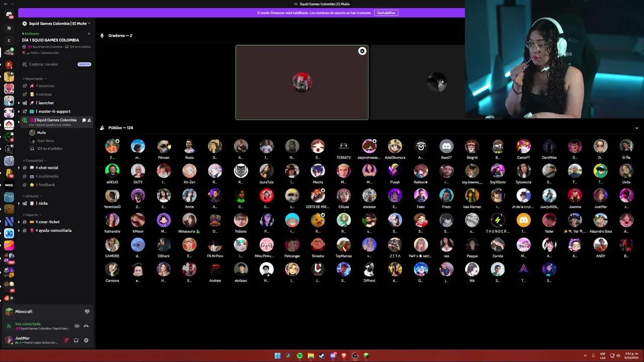Screen dimensions: 644x362
Task: Click AdalOkumura audience avatar
Action: [x=395, y=146]
